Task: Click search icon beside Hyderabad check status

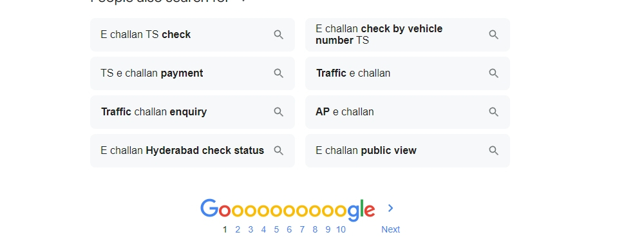Action: pos(278,150)
